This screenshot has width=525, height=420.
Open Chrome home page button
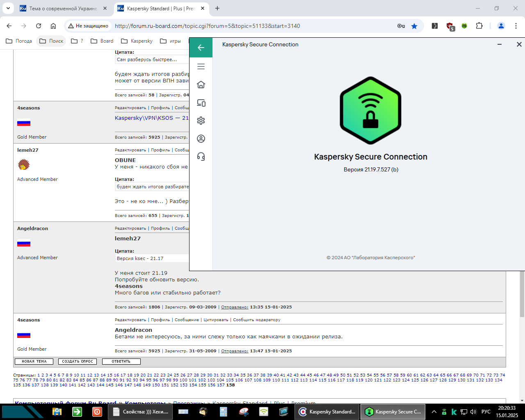(x=53, y=26)
